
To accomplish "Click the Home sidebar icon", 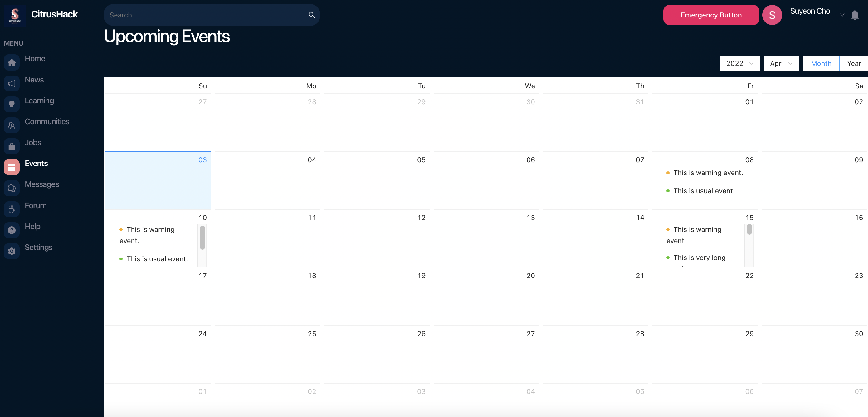I will (12, 62).
